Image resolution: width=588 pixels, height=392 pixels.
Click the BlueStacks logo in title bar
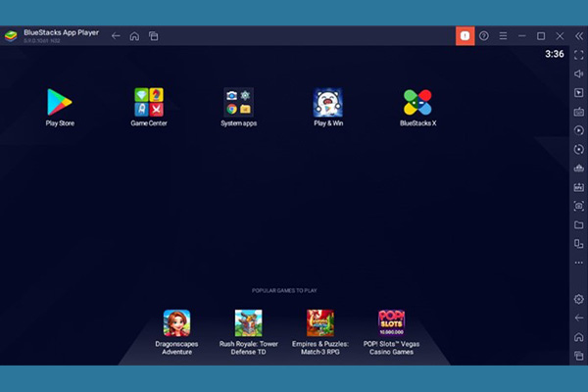coord(11,36)
